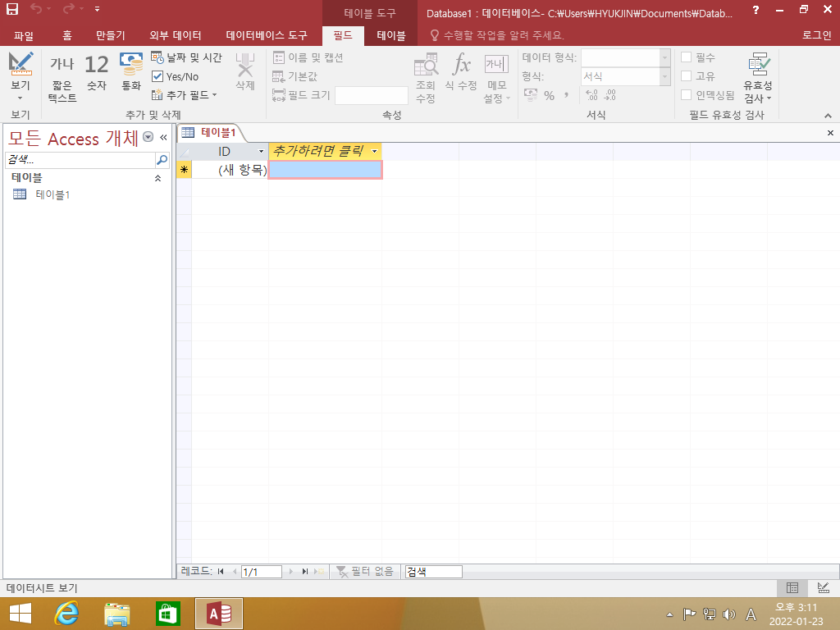This screenshot has height=630, width=840.
Task: Go to last record button
Action: click(x=305, y=572)
